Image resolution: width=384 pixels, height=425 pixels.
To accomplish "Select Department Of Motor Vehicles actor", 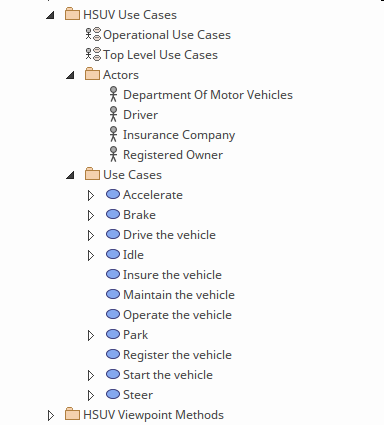I will [x=208, y=95].
